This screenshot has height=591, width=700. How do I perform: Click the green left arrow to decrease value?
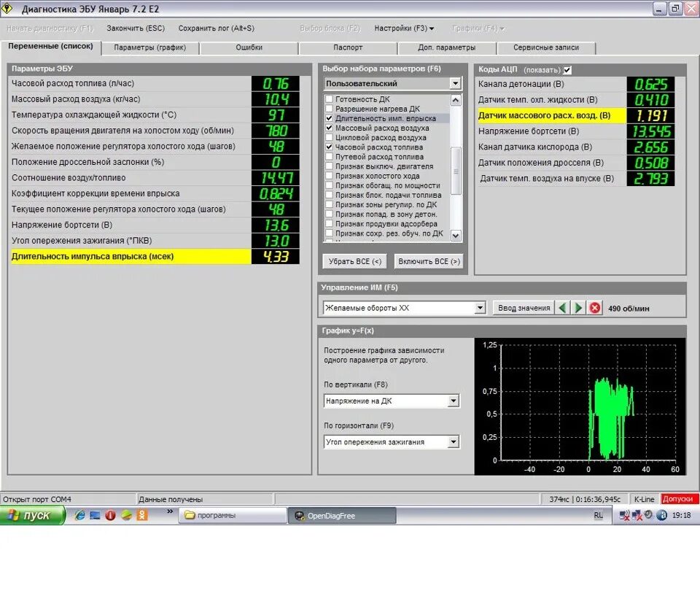point(562,308)
